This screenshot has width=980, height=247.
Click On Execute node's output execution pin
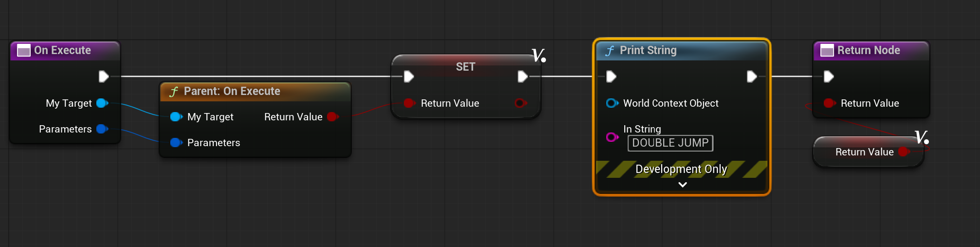[x=103, y=76]
